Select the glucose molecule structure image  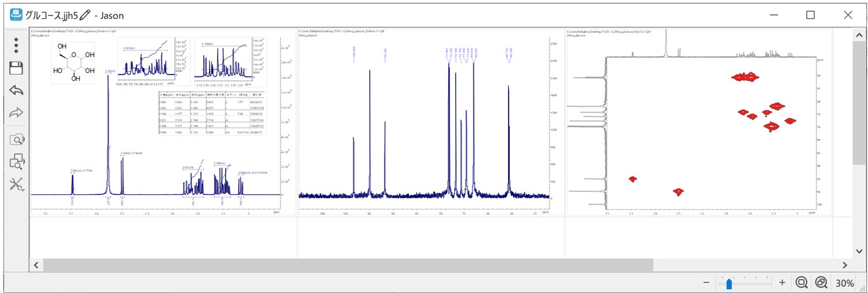[x=73, y=63]
